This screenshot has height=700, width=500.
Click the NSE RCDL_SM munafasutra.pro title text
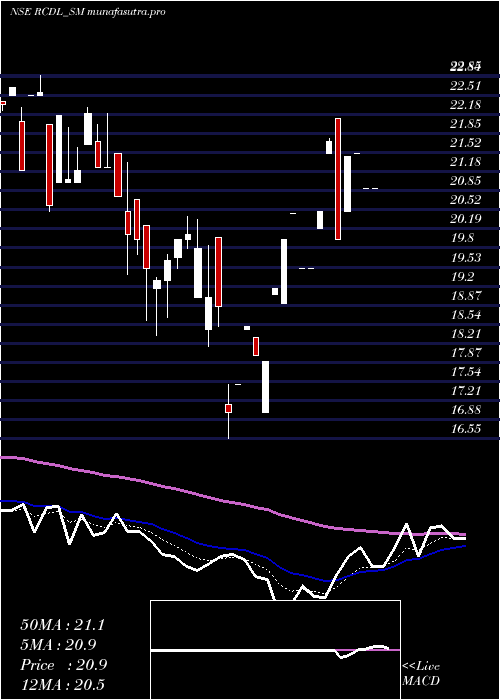point(87,12)
